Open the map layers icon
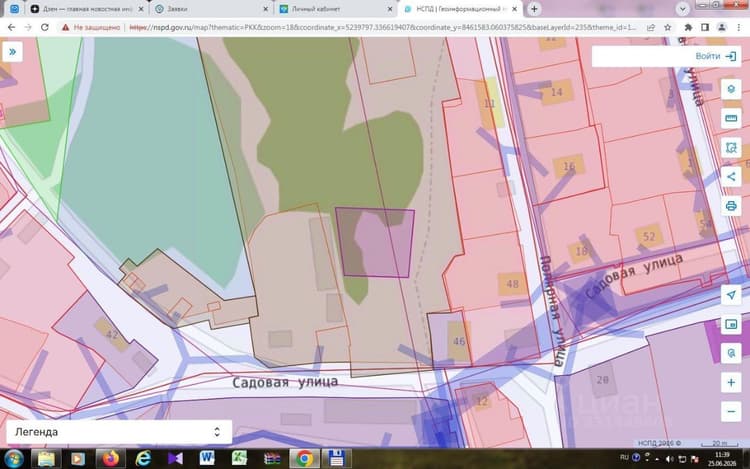750x469 pixels. click(x=731, y=89)
